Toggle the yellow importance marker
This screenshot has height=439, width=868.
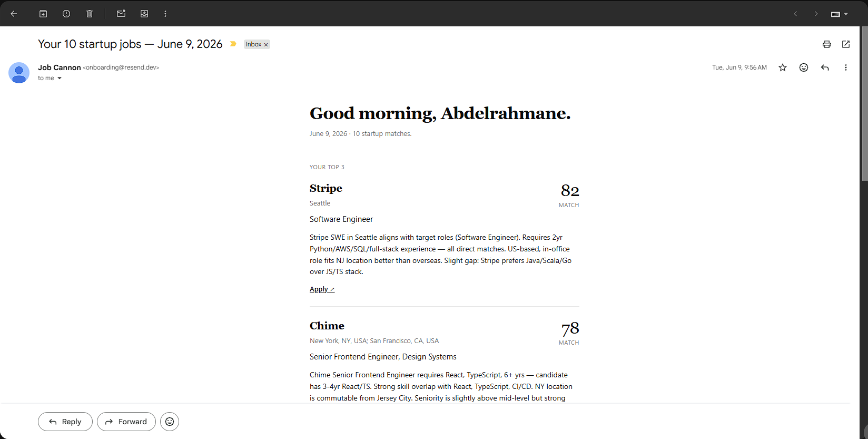pos(233,44)
